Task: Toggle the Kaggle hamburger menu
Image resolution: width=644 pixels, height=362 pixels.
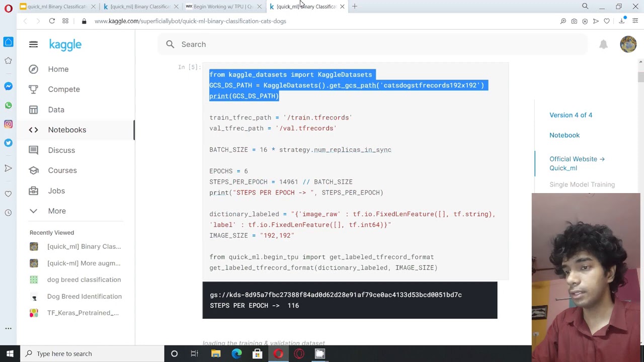Action: pyautogui.click(x=33, y=44)
